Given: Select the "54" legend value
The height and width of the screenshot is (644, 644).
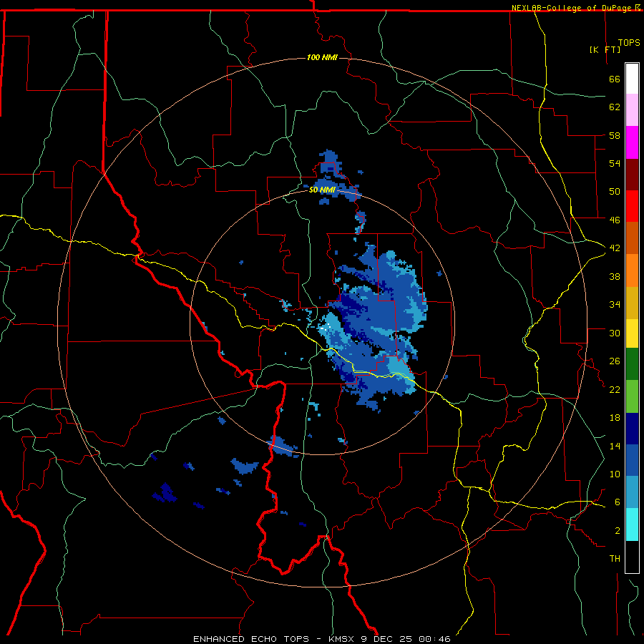Looking at the screenshot, I should (x=615, y=163).
